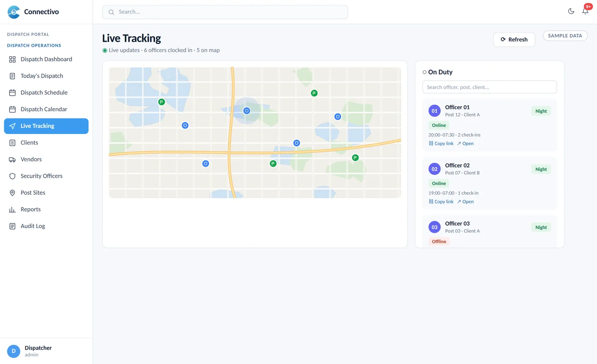Click the Officer 03 name
Screen dimensions: 597x364
[x=458, y=224]
